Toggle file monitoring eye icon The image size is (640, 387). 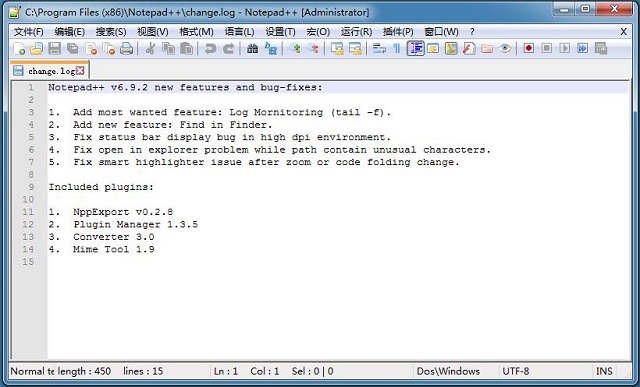click(x=505, y=49)
